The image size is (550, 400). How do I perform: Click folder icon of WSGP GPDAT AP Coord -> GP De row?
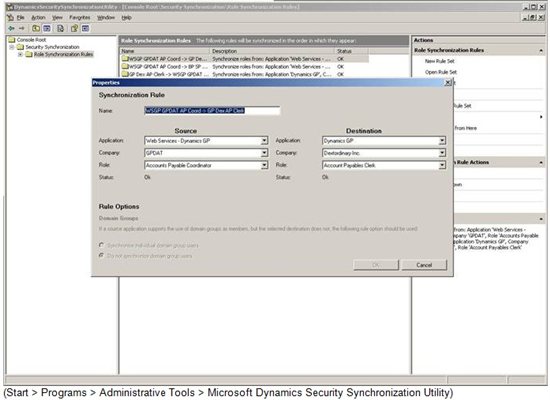click(125, 59)
